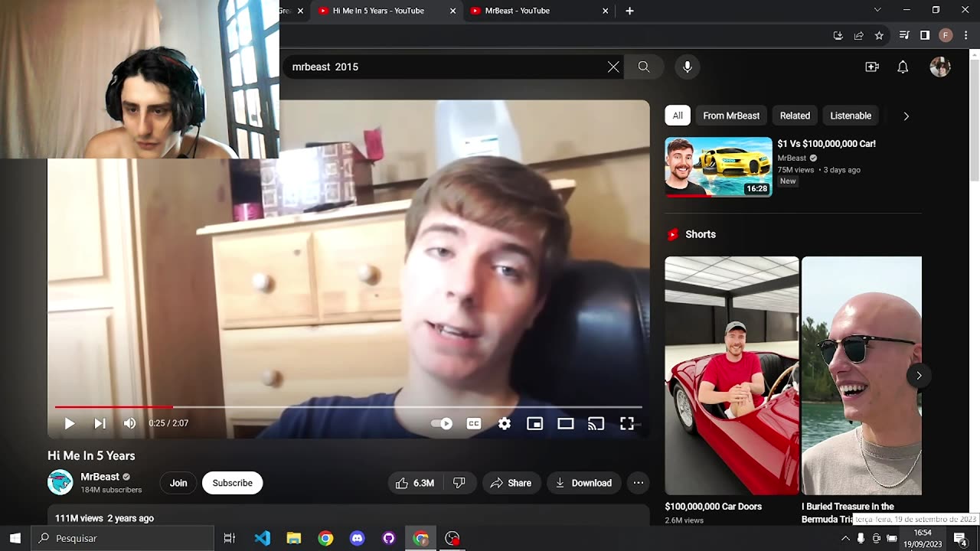980x551 pixels.
Task: Cast video with Play on TV icon
Action: pos(596,423)
